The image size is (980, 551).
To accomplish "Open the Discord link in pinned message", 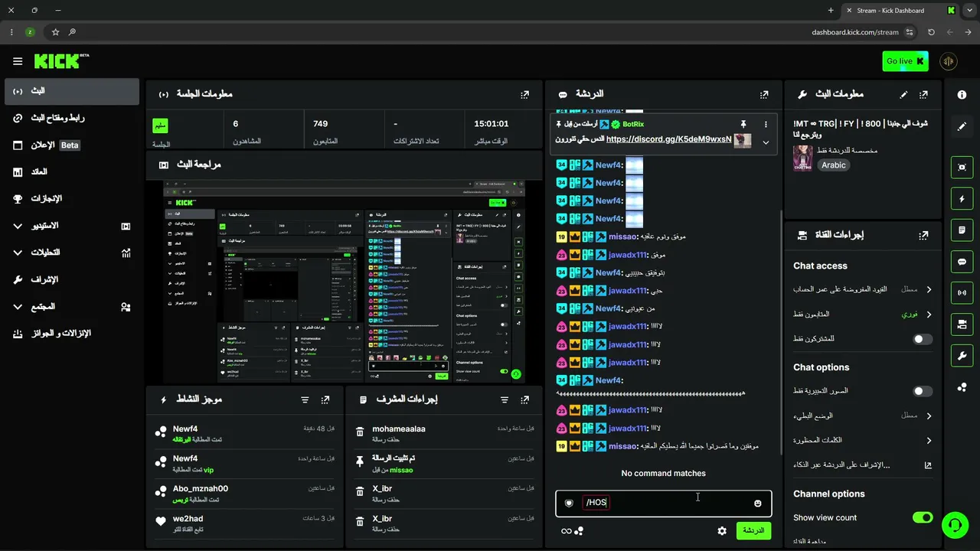I will [x=668, y=139].
